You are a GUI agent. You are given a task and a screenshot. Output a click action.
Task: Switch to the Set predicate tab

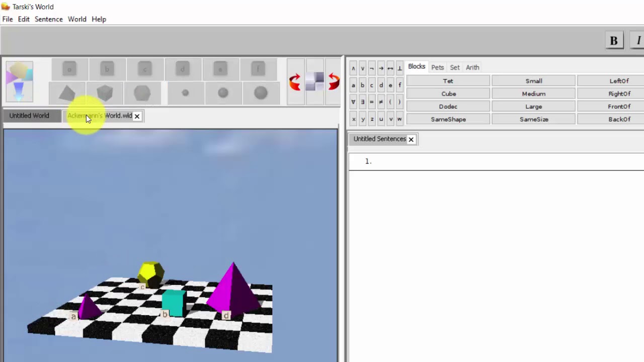(455, 67)
